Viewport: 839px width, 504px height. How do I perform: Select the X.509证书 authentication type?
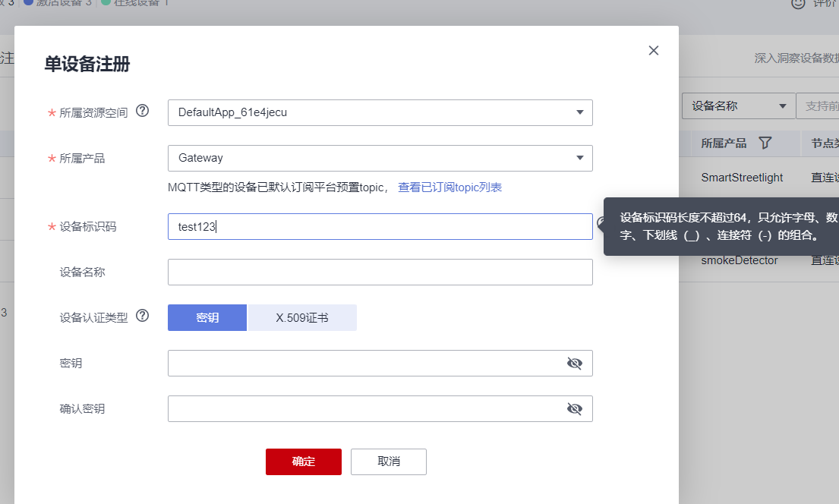302,318
